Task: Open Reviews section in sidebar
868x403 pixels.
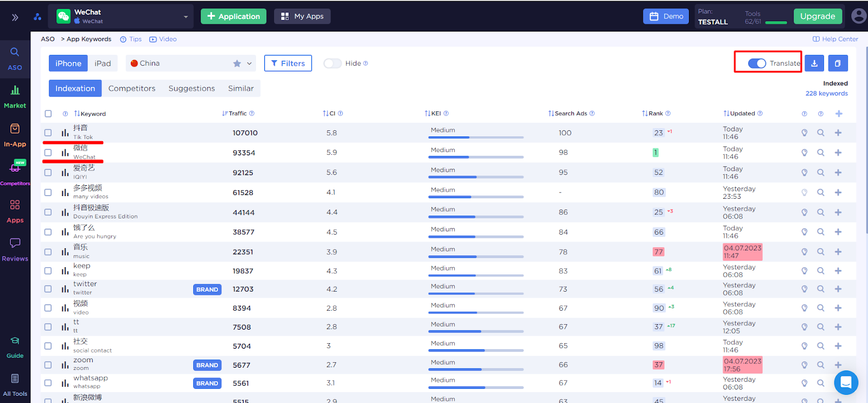Action: pyautogui.click(x=15, y=250)
